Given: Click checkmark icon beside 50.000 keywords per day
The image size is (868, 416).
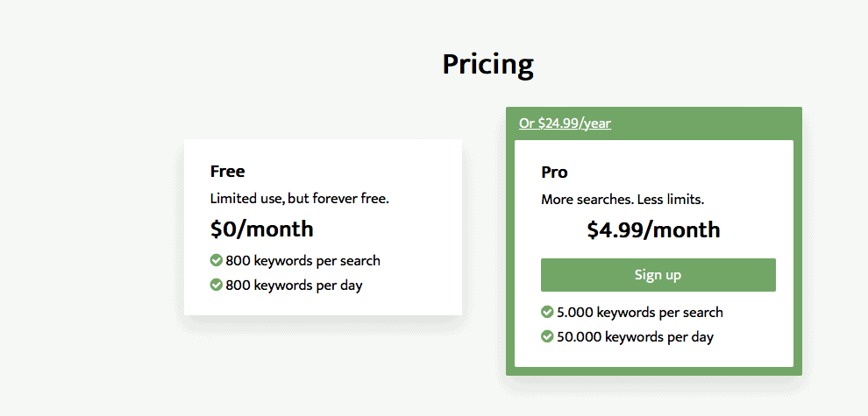Looking at the screenshot, I should 547,336.
